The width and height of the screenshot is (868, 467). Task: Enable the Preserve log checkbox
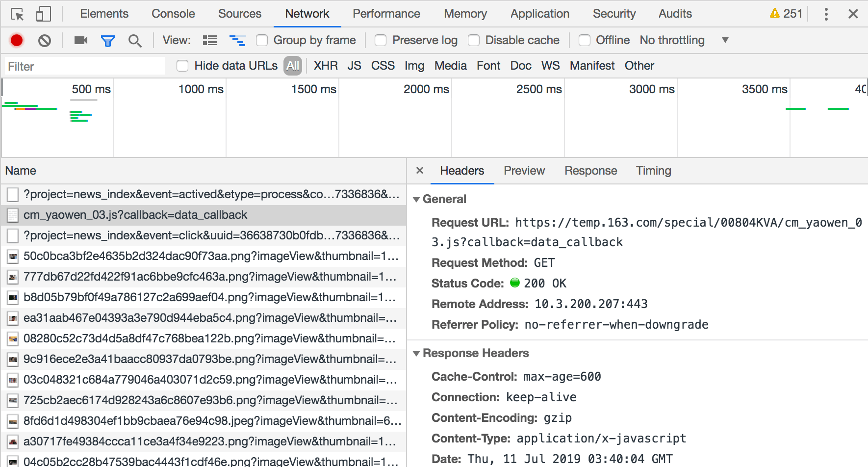381,40
